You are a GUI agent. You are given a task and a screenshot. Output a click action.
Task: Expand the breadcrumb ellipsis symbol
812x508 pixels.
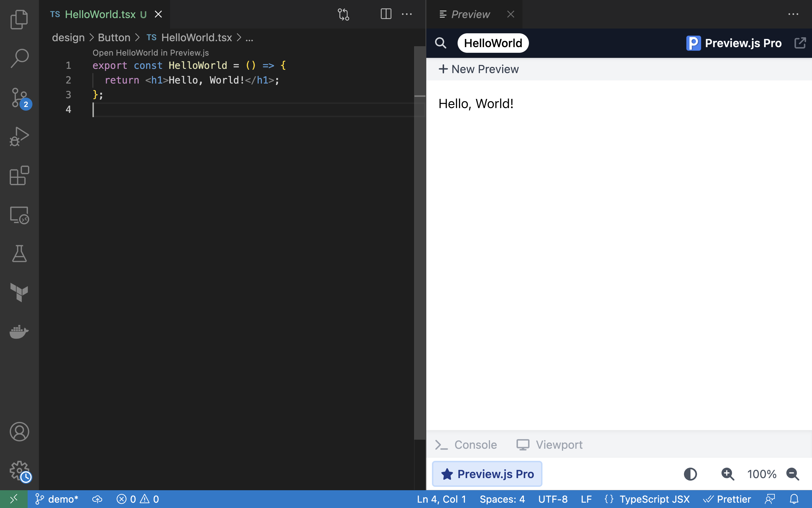tap(249, 38)
